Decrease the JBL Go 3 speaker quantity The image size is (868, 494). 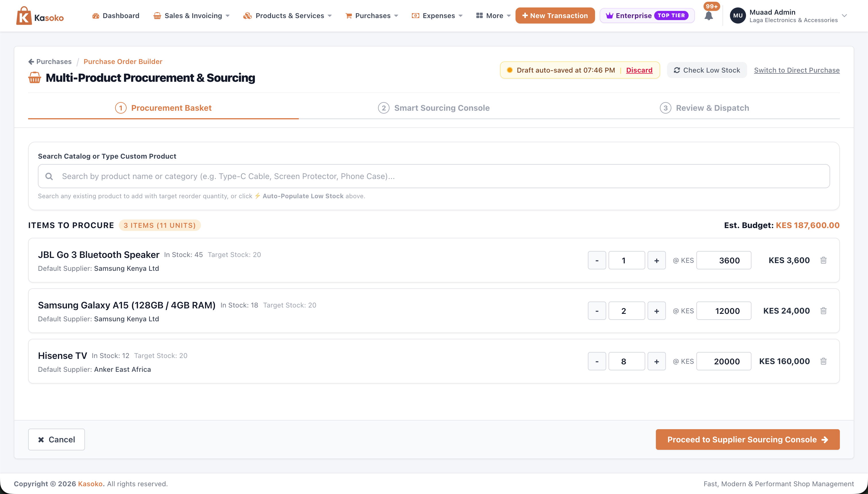pos(597,260)
